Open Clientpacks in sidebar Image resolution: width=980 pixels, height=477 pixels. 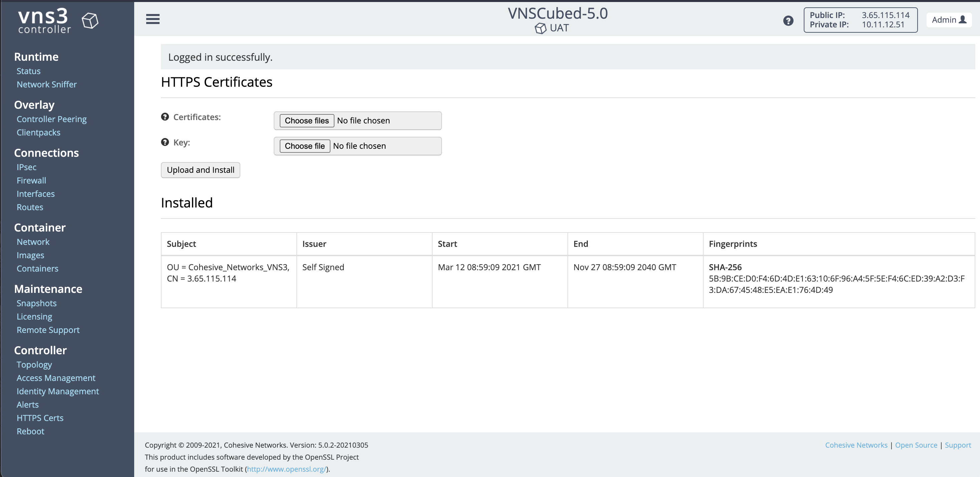coord(38,132)
